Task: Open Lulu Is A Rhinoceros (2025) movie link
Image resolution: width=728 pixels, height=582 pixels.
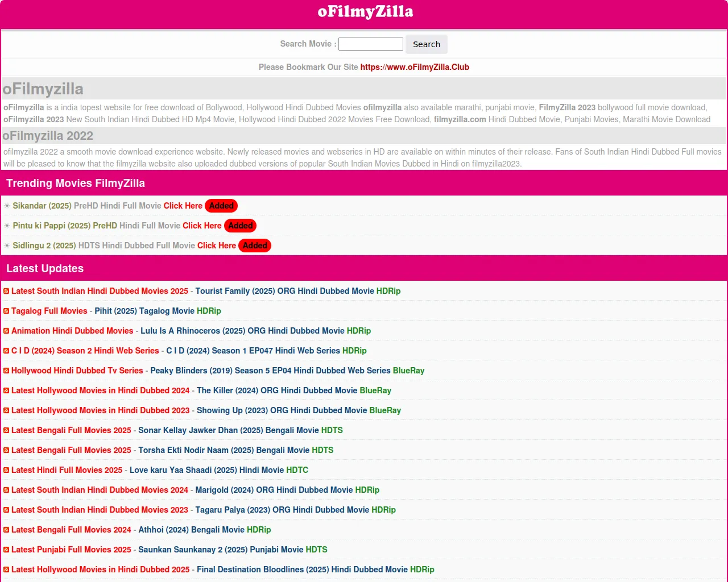Action: pyautogui.click(x=256, y=331)
